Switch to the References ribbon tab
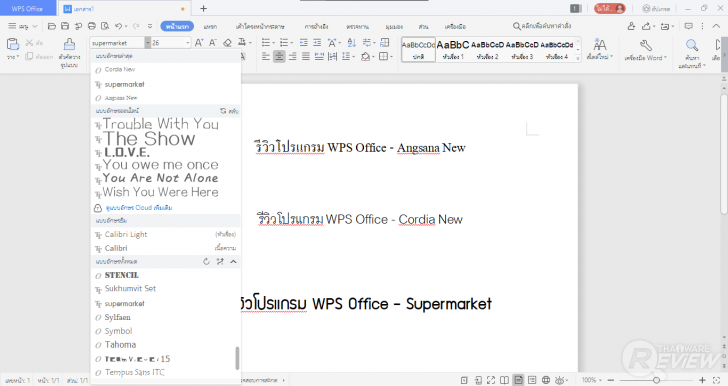Viewport: 728px width, 386px height. click(x=316, y=26)
